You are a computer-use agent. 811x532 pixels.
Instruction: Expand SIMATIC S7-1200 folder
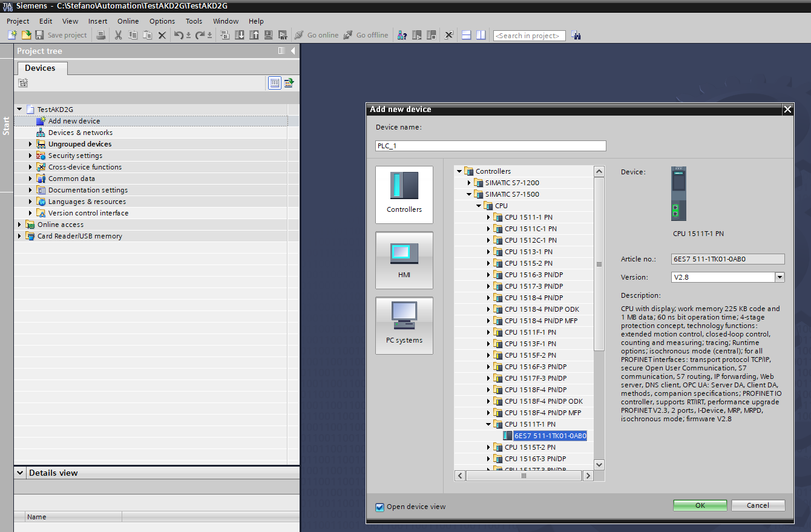(469, 183)
